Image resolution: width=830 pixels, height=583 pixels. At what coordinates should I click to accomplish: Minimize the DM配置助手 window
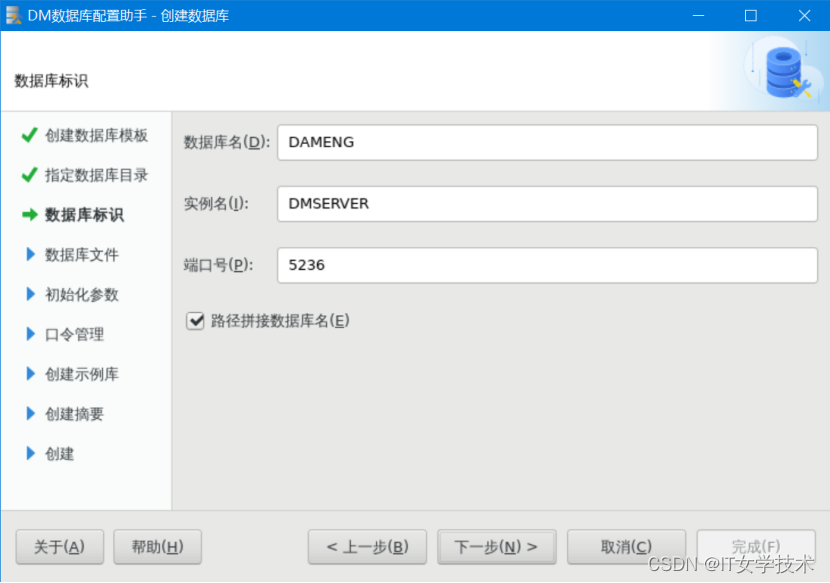tap(698, 15)
